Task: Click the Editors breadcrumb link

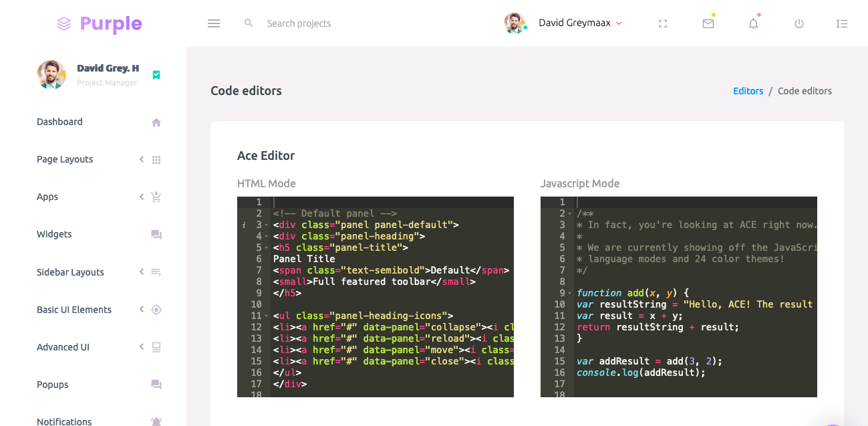Action: tap(748, 91)
